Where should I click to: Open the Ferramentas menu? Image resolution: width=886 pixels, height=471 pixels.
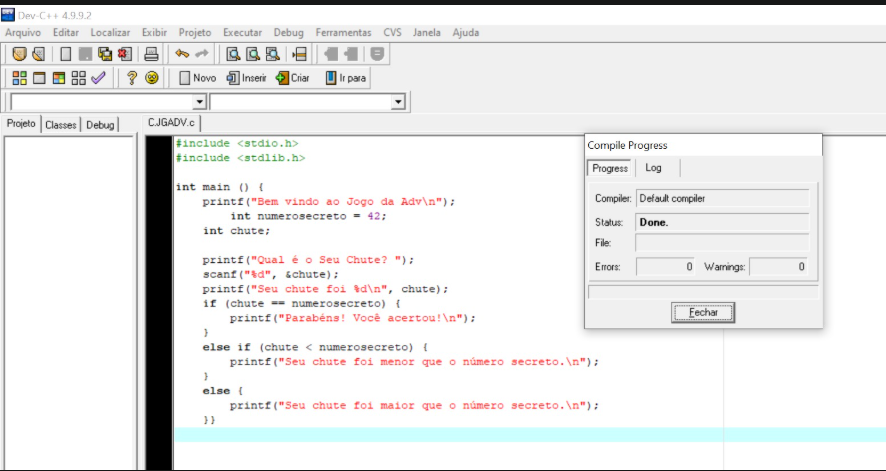(344, 33)
